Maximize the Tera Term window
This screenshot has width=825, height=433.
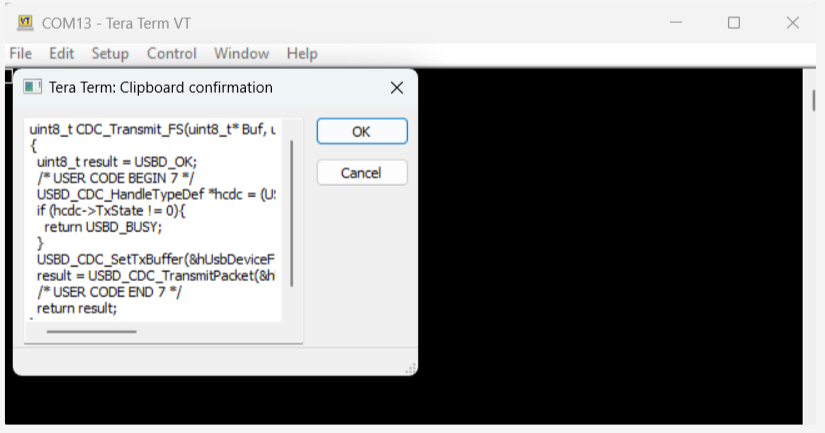click(734, 23)
